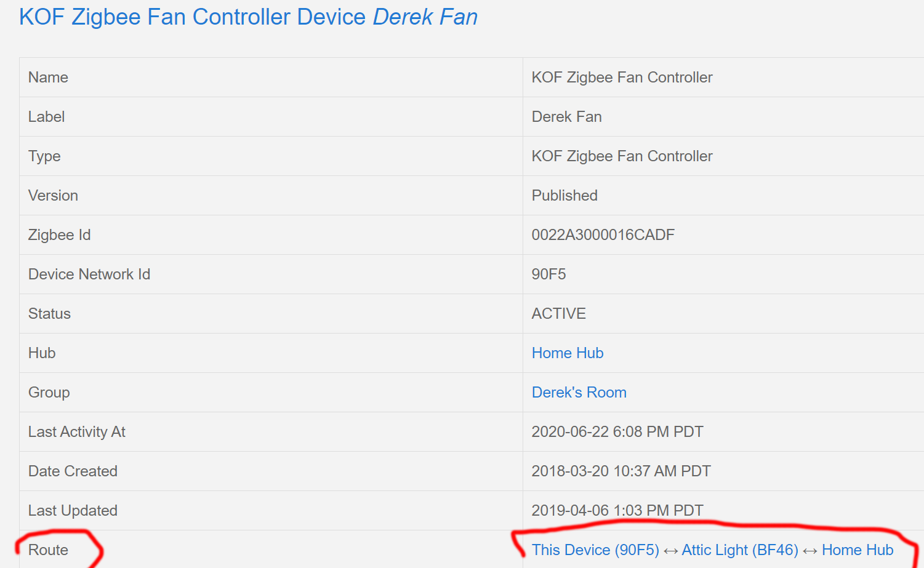Open the Derek's Room group link
Image resolution: width=924 pixels, height=568 pixels.
(579, 393)
